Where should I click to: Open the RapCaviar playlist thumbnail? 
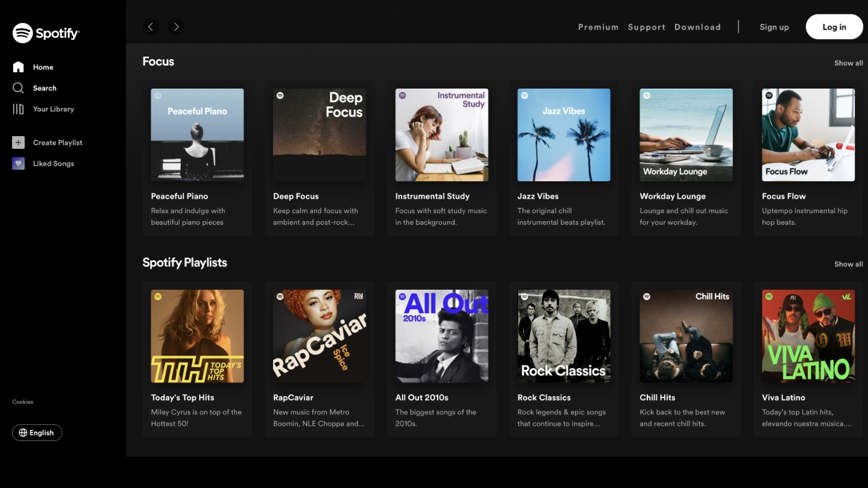(319, 336)
